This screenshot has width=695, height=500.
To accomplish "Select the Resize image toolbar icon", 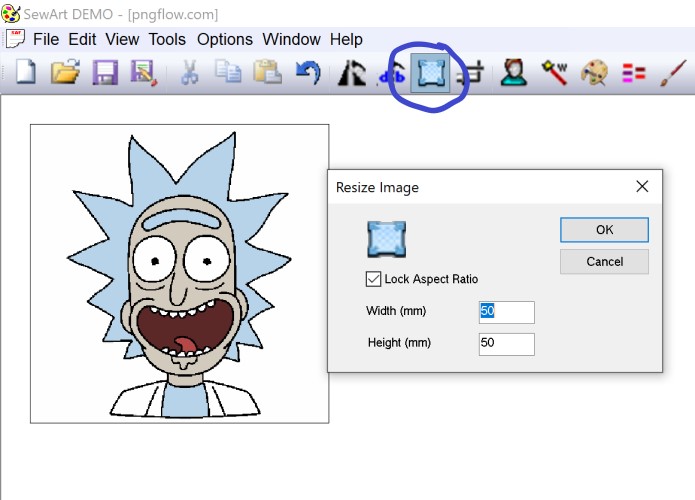I will [430, 73].
